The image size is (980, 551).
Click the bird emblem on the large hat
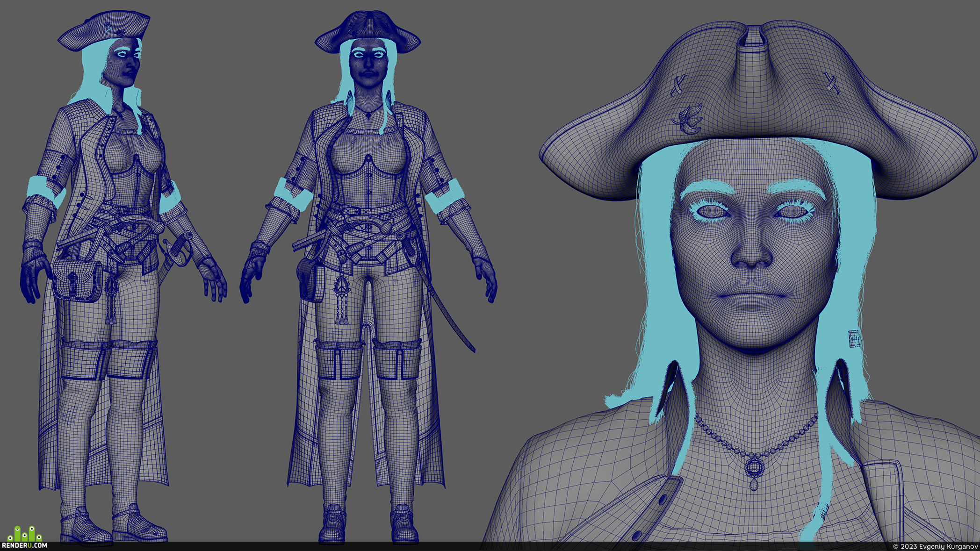pos(687,119)
